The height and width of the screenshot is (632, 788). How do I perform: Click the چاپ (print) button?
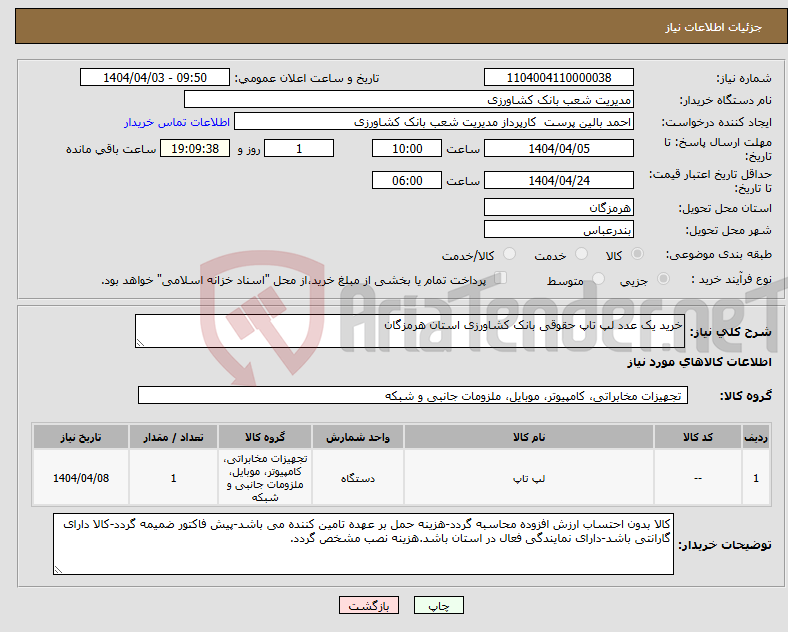coord(439,605)
